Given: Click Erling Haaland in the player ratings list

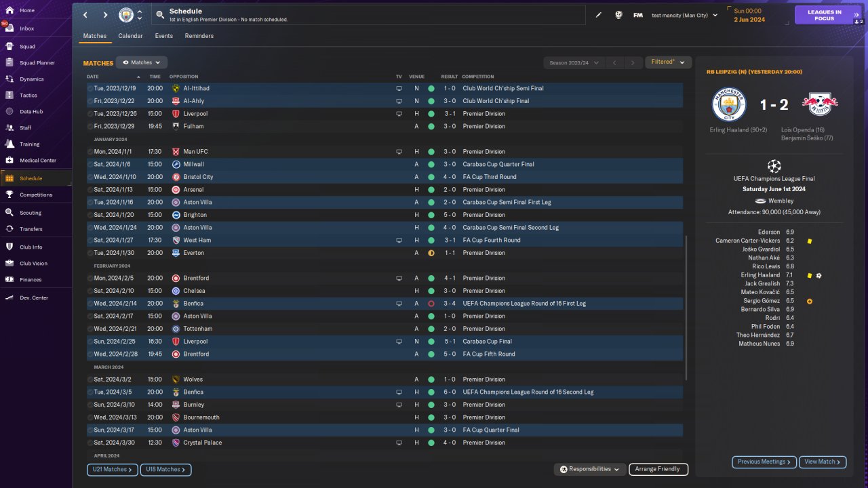Looking at the screenshot, I should pyautogui.click(x=759, y=275).
